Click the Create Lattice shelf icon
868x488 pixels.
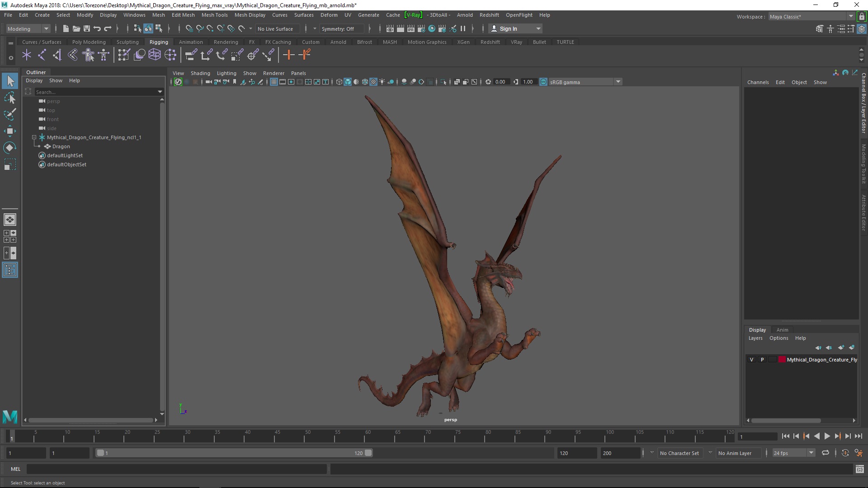coord(155,55)
